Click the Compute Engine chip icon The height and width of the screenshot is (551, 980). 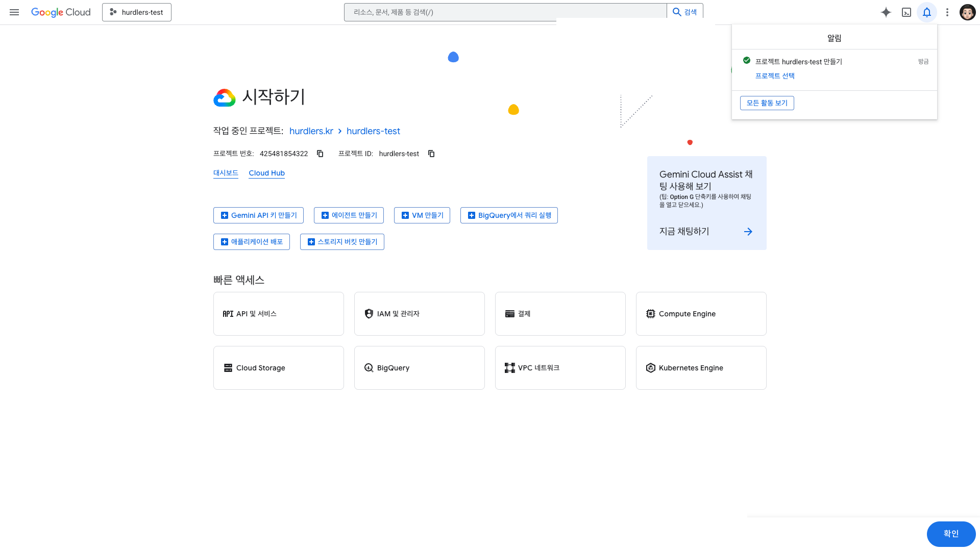tap(650, 314)
